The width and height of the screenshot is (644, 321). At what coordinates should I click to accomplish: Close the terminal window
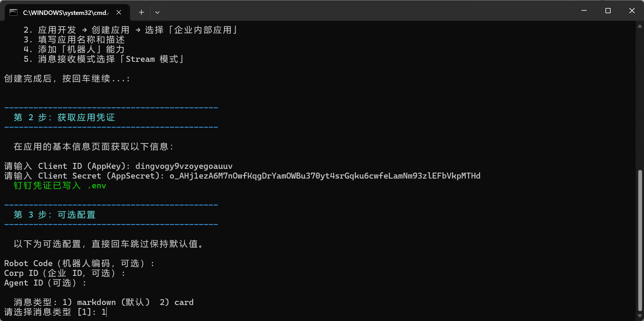pyautogui.click(x=632, y=11)
